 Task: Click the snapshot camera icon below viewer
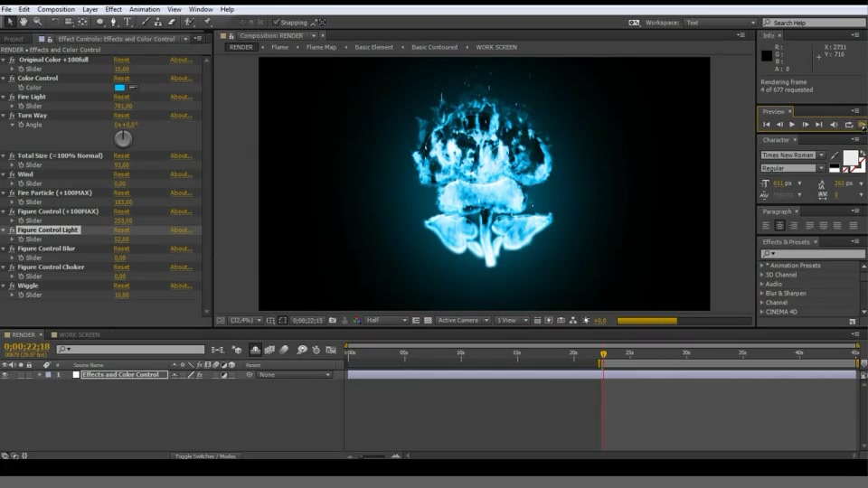(333, 320)
